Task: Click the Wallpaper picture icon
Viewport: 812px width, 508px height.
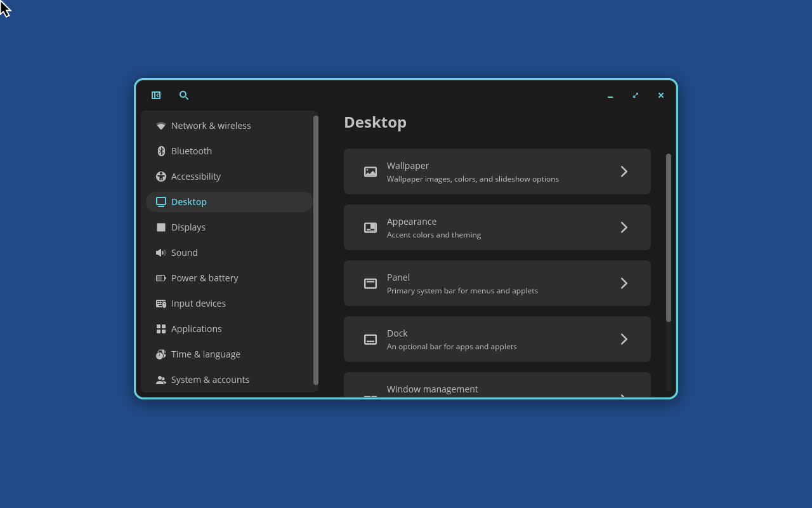Action: coord(370,171)
